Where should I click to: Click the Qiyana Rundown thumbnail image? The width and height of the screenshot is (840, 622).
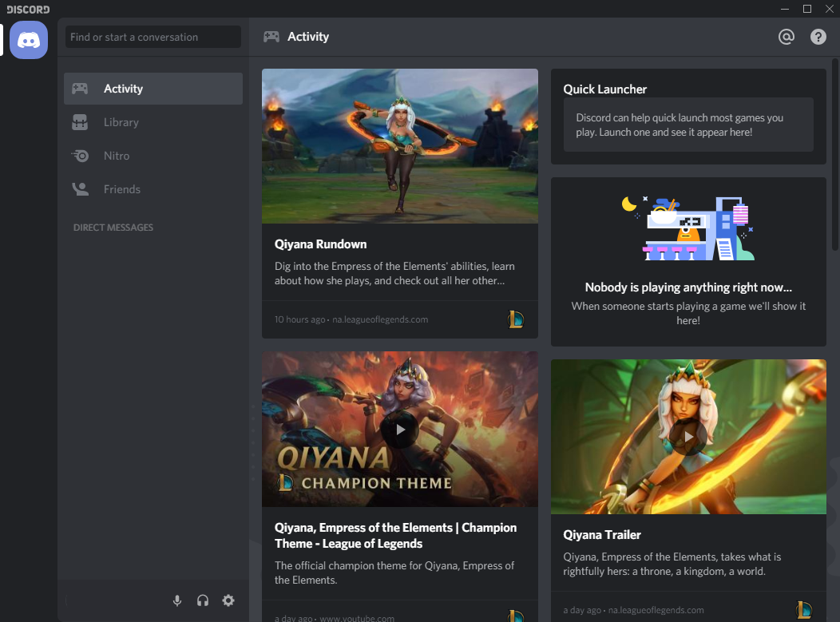click(399, 145)
